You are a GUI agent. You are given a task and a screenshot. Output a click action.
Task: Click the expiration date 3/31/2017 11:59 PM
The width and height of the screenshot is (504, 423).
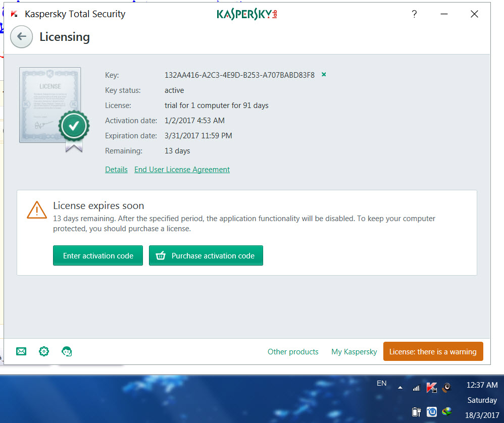(198, 136)
